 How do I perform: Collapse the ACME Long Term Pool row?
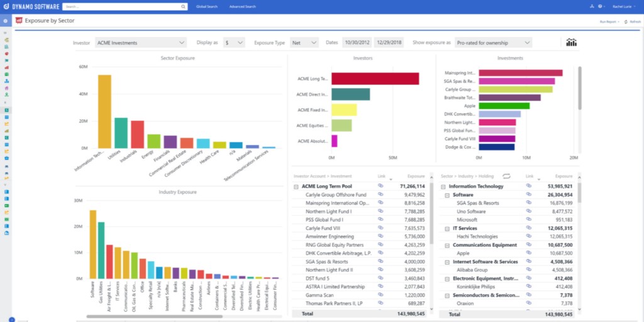(x=296, y=186)
